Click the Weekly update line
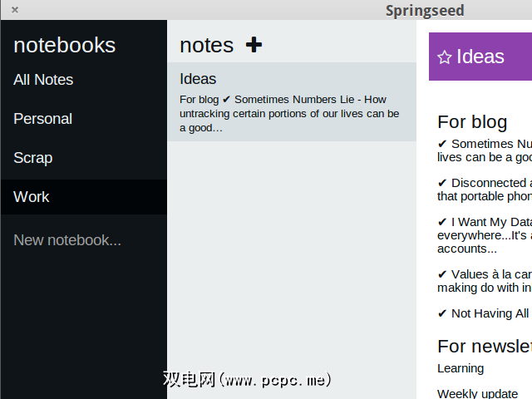The image size is (532, 399). 478,393
